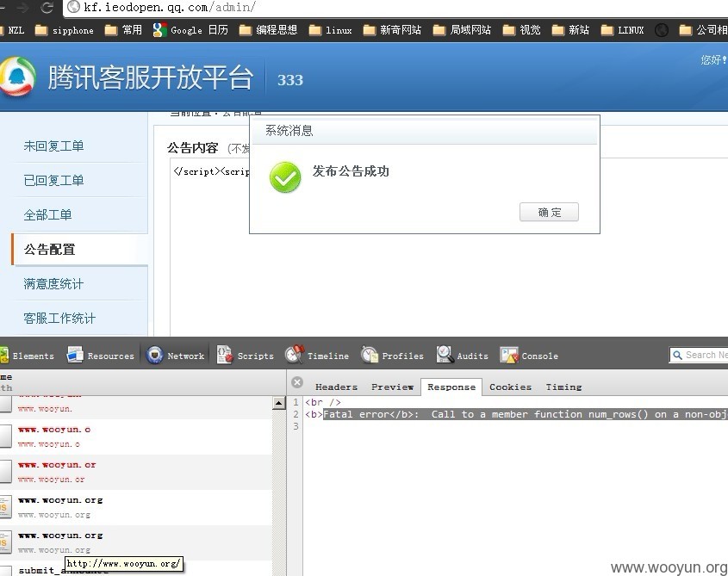The height and width of the screenshot is (576, 728).
Task: Click the Tencent penguin logo
Action: pyautogui.click(x=16, y=77)
